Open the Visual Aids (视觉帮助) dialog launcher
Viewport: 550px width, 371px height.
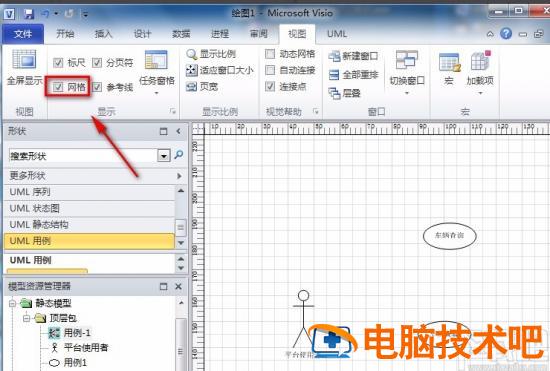pyautogui.click(x=316, y=112)
